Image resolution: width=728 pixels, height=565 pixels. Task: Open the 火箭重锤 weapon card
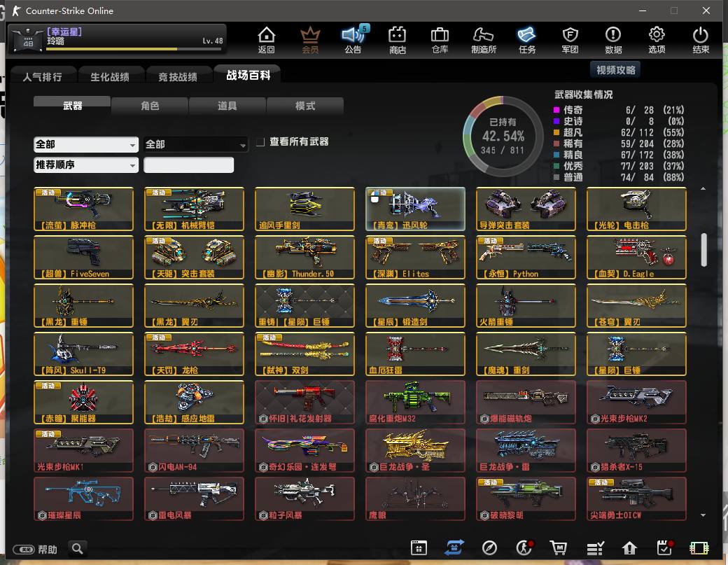[x=526, y=305]
